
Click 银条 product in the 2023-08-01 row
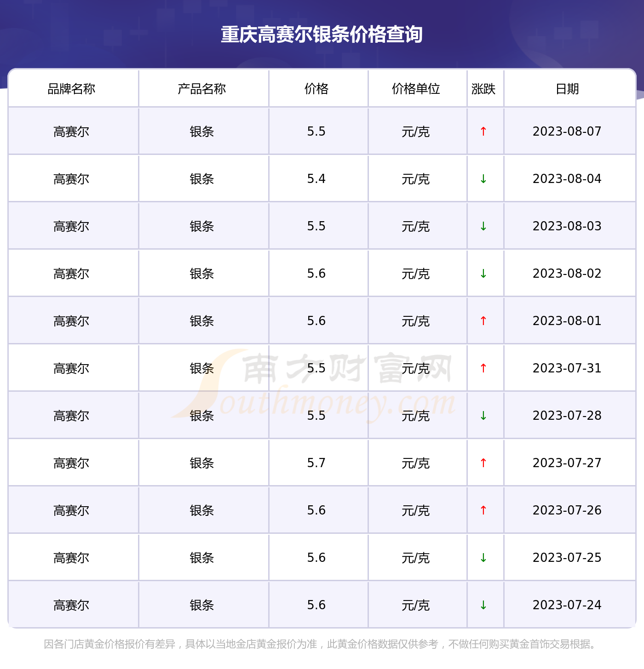[201, 321]
